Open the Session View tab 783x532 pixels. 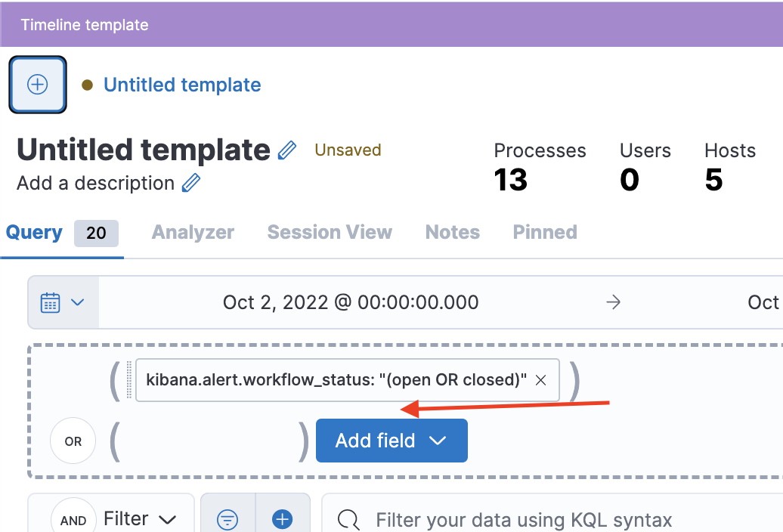[x=330, y=232]
